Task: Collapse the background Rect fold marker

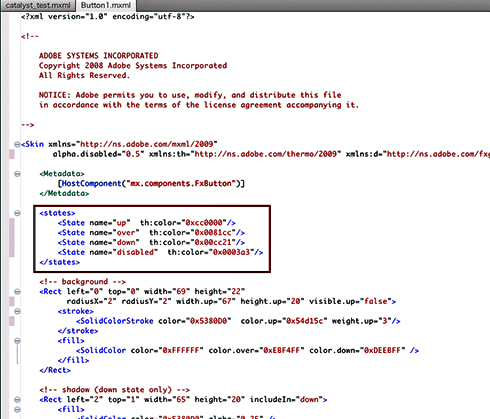Action: click(x=17, y=292)
